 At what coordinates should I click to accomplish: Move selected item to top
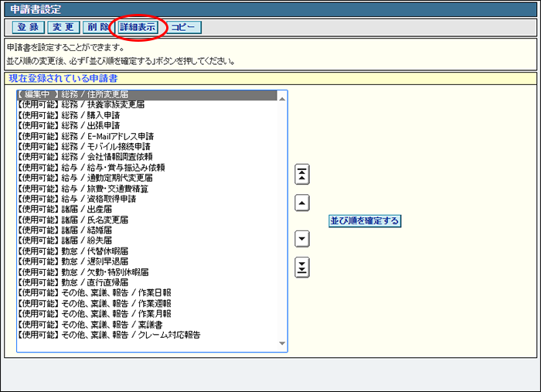tap(302, 174)
